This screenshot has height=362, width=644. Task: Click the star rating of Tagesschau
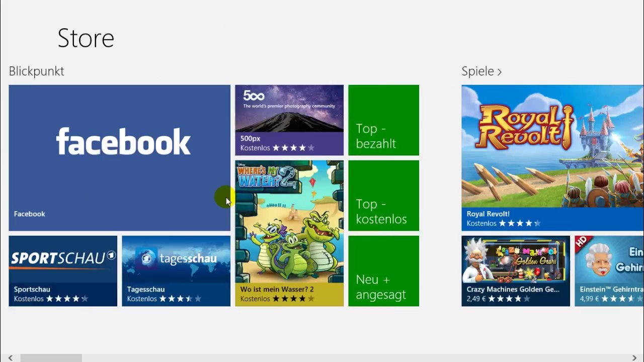point(180,299)
